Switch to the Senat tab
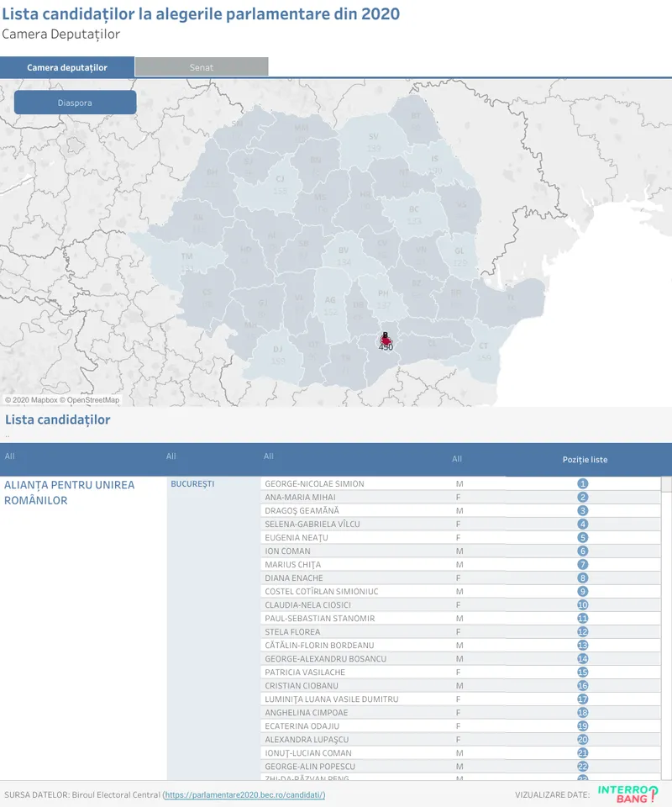Image resolution: width=672 pixels, height=807 pixels. (x=202, y=67)
